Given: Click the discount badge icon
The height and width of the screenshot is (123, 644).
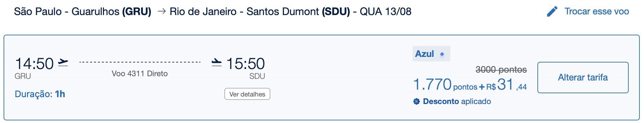Looking at the screenshot, I should 416,102.
